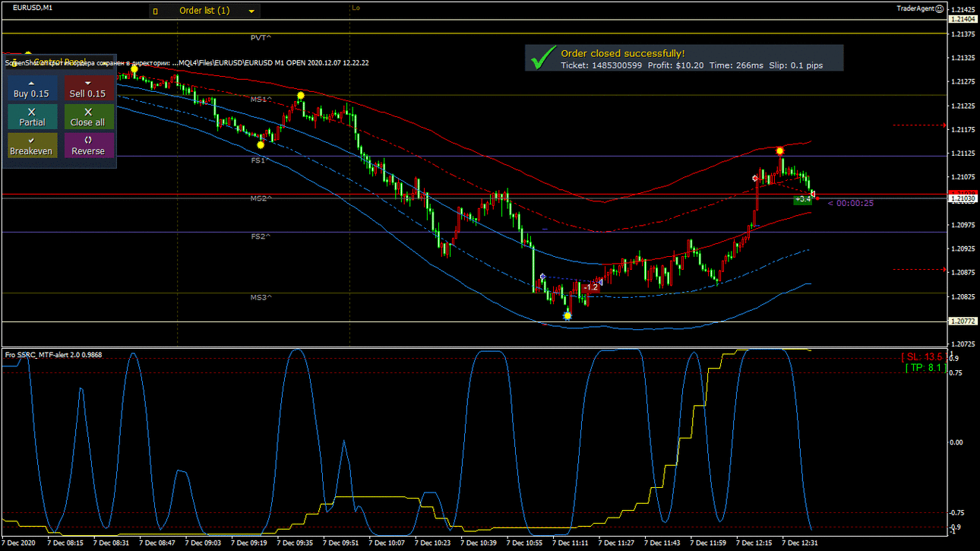Click the upper red dotted arrow at price scale
Viewport: 980px width, 551px height.
(x=919, y=125)
